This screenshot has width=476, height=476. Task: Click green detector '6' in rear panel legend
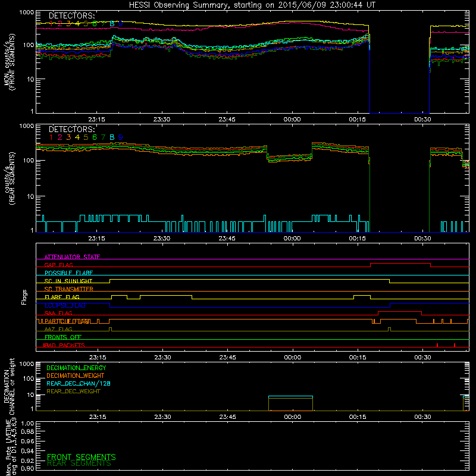pos(95,137)
